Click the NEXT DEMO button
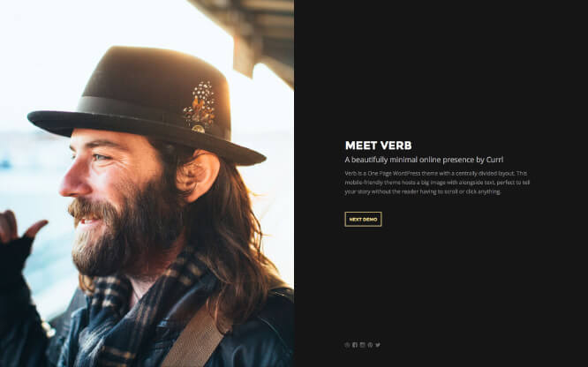Image resolution: width=588 pixels, height=367 pixels. [363, 220]
